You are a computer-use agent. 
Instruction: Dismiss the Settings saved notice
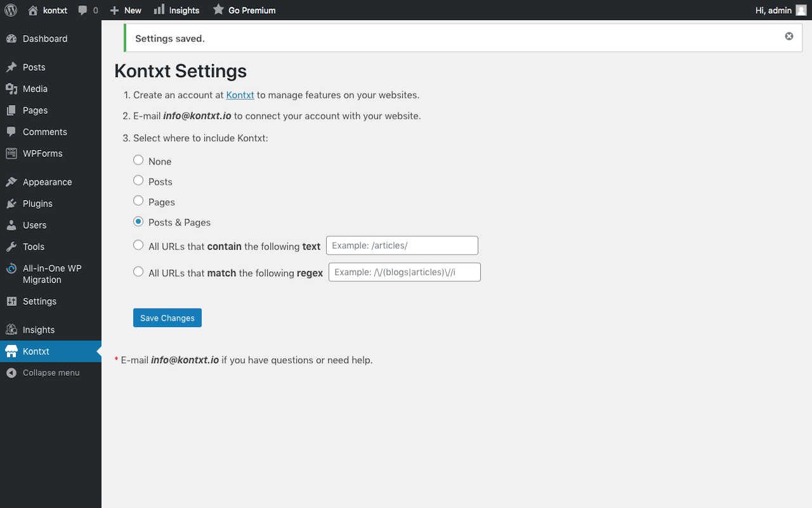pyautogui.click(x=789, y=36)
